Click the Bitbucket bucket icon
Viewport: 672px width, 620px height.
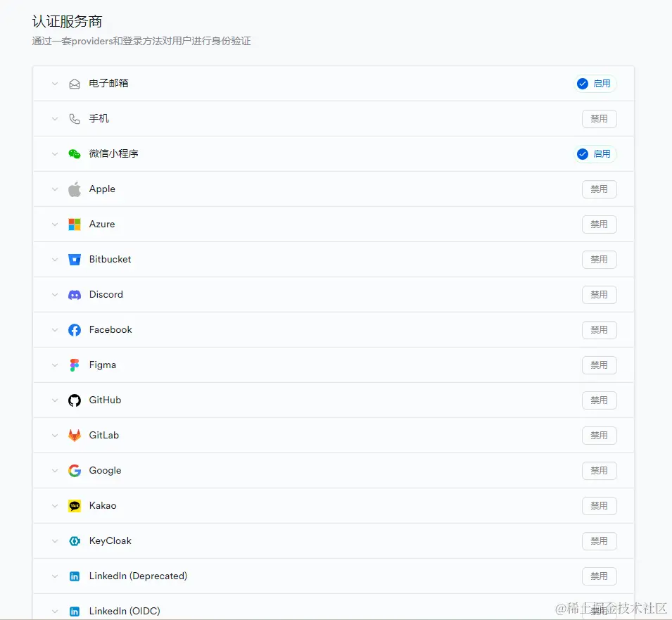[75, 259]
